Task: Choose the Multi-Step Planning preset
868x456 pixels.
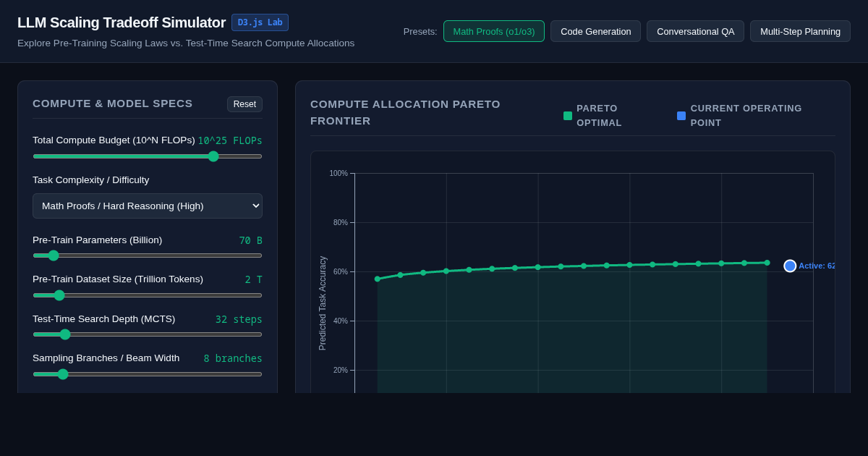Action: (x=800, y=31)
